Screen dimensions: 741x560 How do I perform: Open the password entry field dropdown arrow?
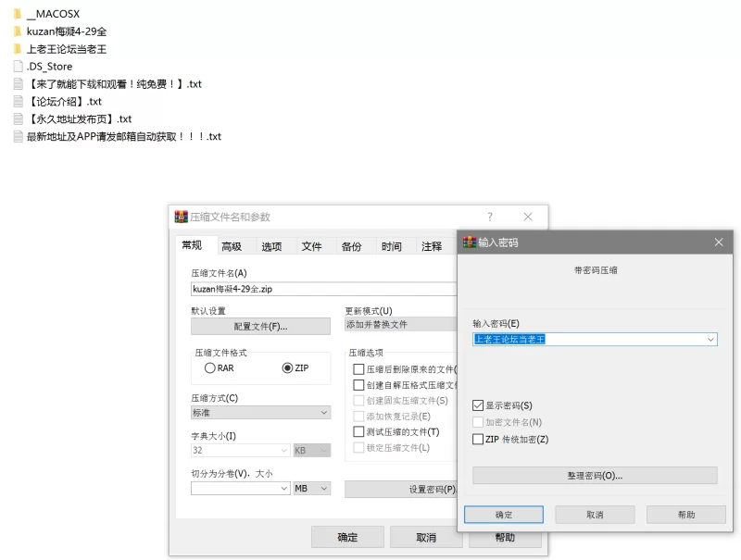(x=710, y=340)
